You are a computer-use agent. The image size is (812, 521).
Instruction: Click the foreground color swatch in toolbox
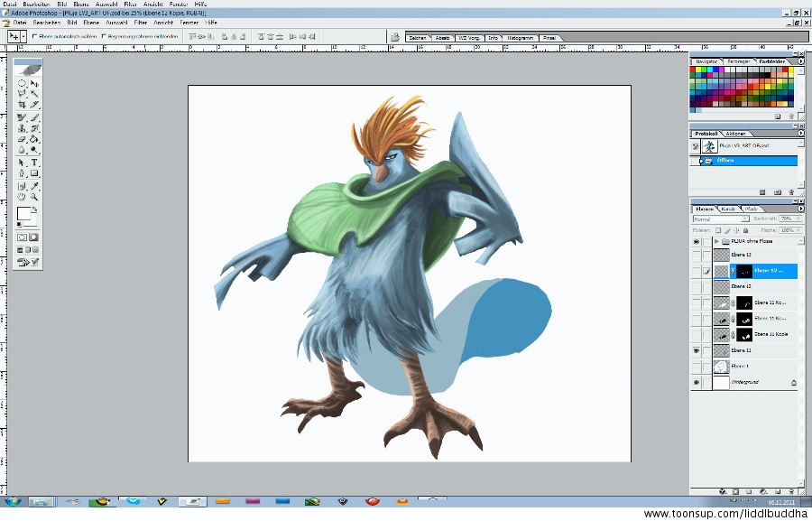pyautogui.click(x=23, y=214)
